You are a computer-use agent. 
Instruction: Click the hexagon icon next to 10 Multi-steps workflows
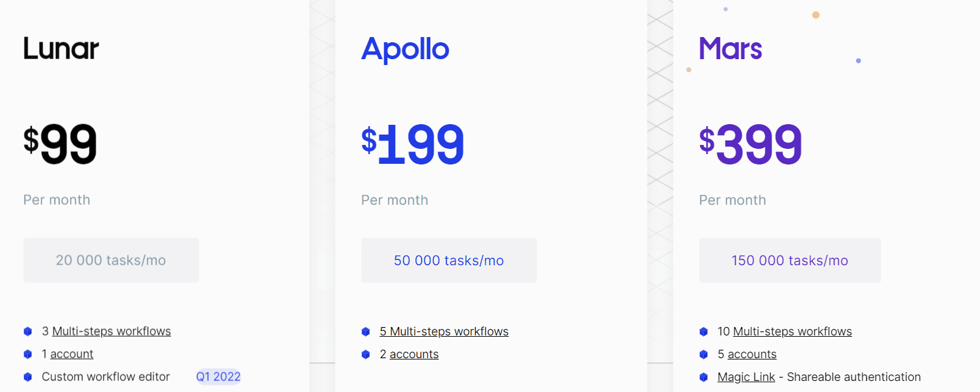tap(703, 331)
